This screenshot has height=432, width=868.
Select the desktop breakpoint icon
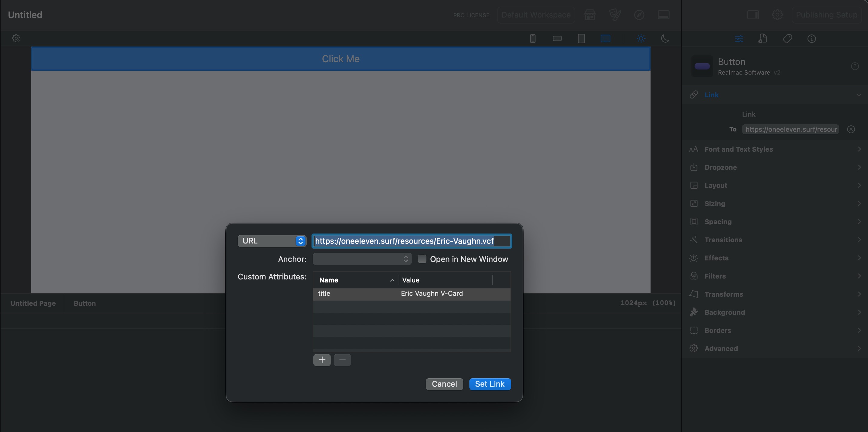coord(605,39)
